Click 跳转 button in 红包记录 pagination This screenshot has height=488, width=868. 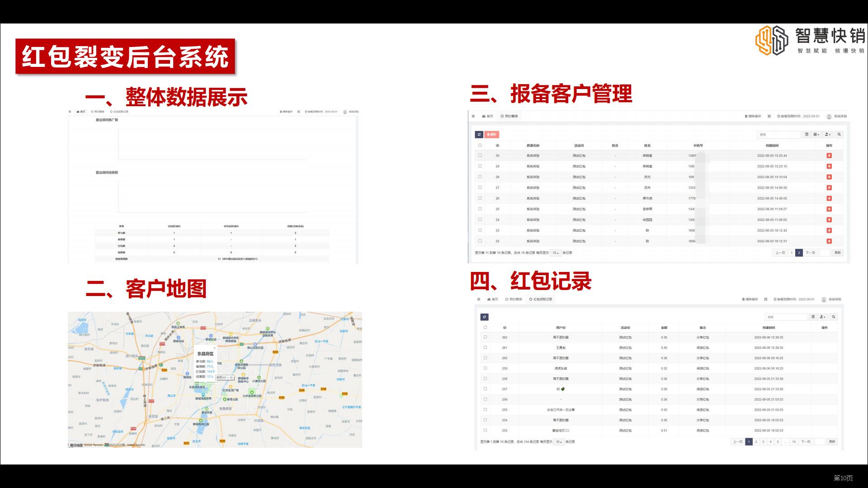point(832,442)
